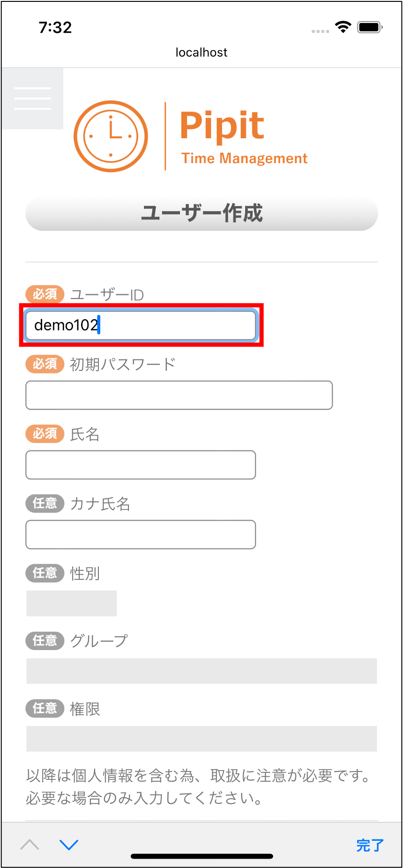
Task: Tap the Pipit Time Management title
Action: point(244,137)
